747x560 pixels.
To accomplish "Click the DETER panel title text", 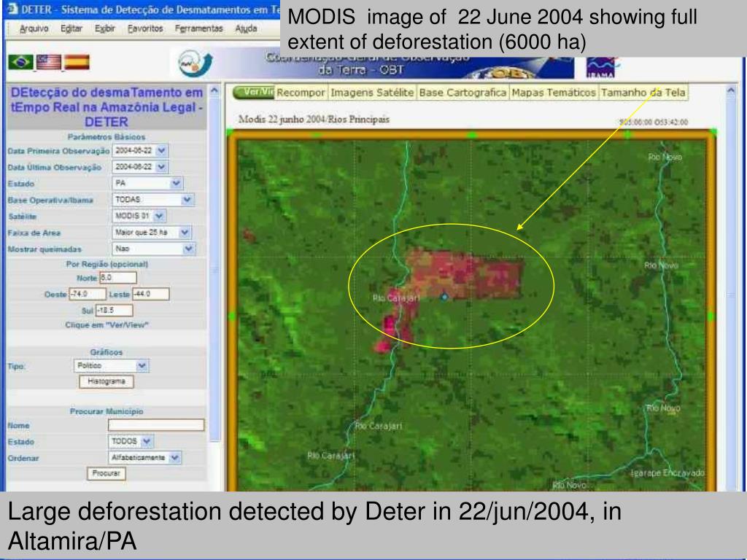I will pos(107,107).
